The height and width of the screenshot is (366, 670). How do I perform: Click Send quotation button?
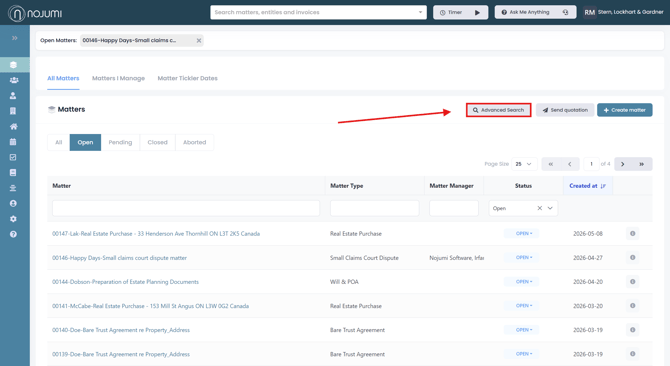pyautogui.click(x=565, y=110)
